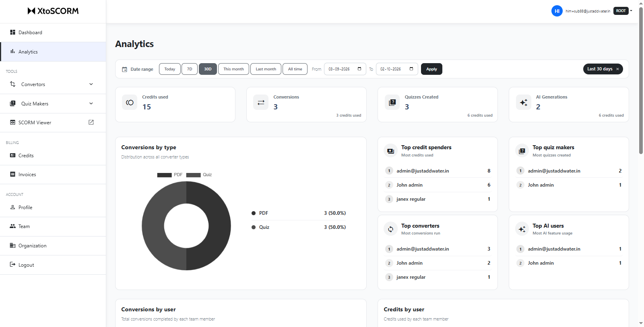Click the SCORM Viewer external link icon
The width and height of the screenshot is (644, 327).
click(x=91, y=122)
